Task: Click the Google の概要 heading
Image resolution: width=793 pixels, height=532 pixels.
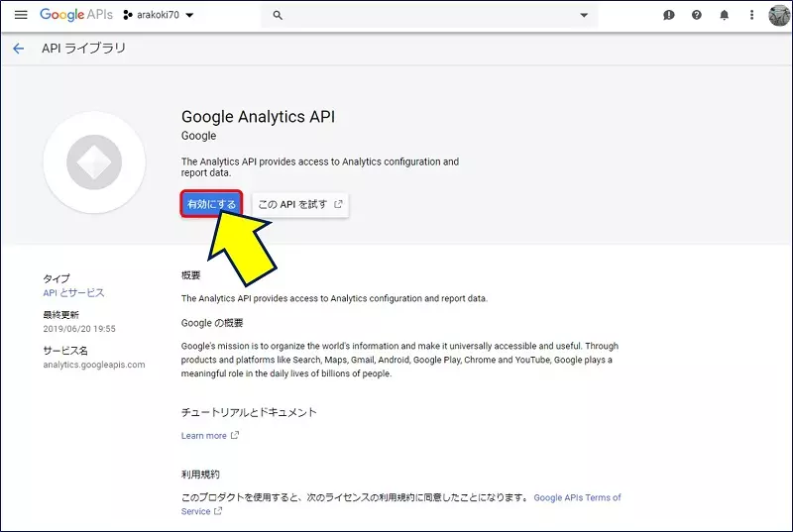Action: click(212, 323)
